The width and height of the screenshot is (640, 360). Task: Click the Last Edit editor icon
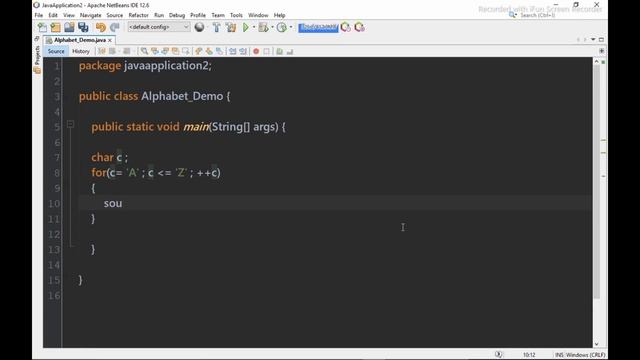coord(102,51)
